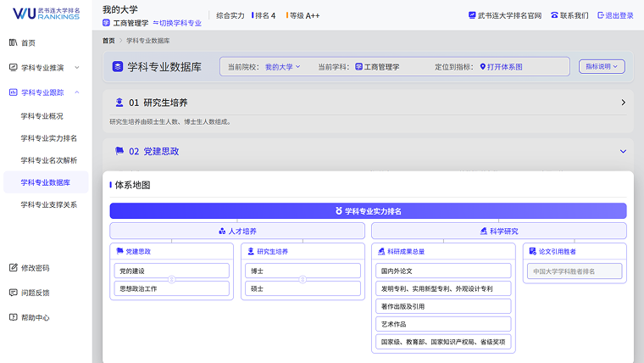Select the 人才培养 node in the map
The width and height of the screenshot is (644, 363).
[x=237, y=231]
